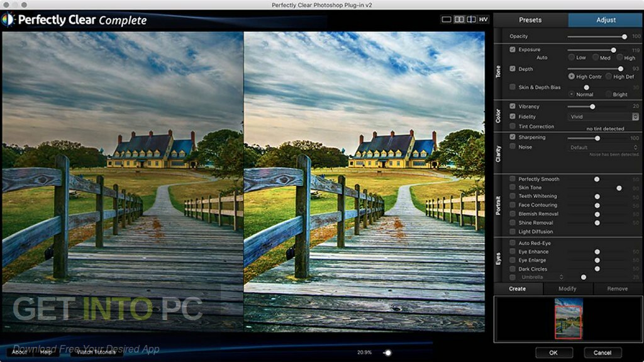Select High auto exposure option
The image size is (644, 362).
[619, 57]
